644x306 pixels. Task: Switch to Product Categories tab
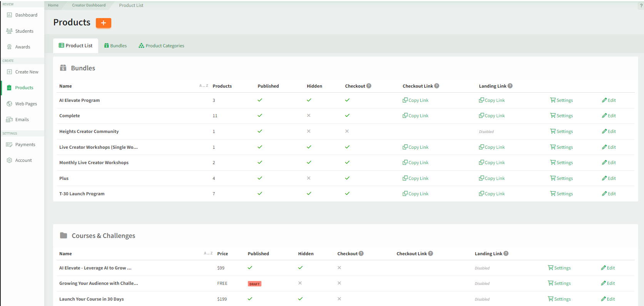161,46
